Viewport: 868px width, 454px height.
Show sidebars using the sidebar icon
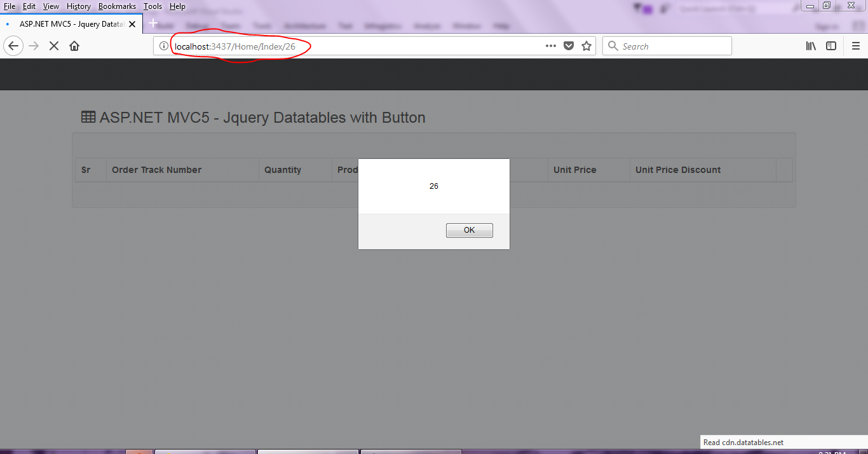coord(831,46)
